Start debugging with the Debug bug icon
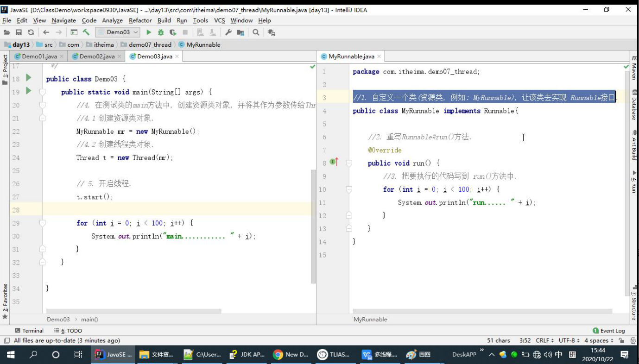Screen dimensions: 639x364 pos(161,32)
